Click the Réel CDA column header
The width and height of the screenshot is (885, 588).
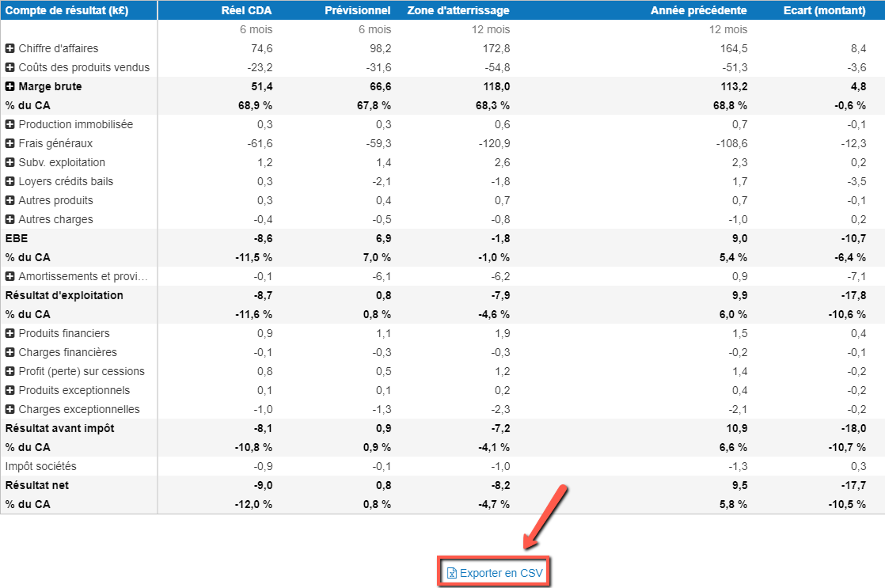(246, 10)
